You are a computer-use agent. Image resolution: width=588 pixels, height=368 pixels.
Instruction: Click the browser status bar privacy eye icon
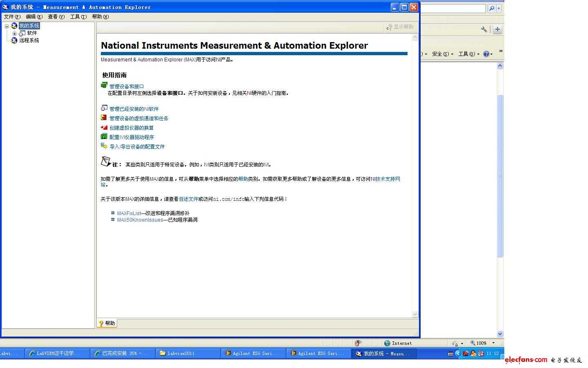click(358, 343)
